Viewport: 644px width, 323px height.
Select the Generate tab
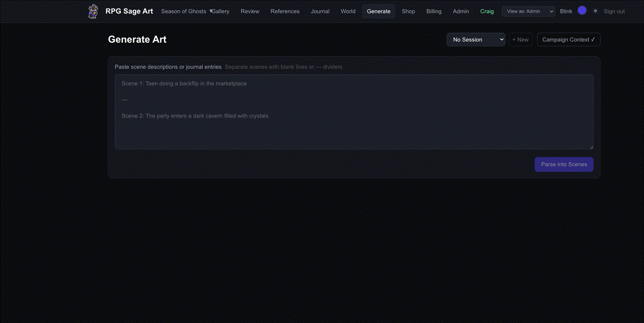point(378,11)
